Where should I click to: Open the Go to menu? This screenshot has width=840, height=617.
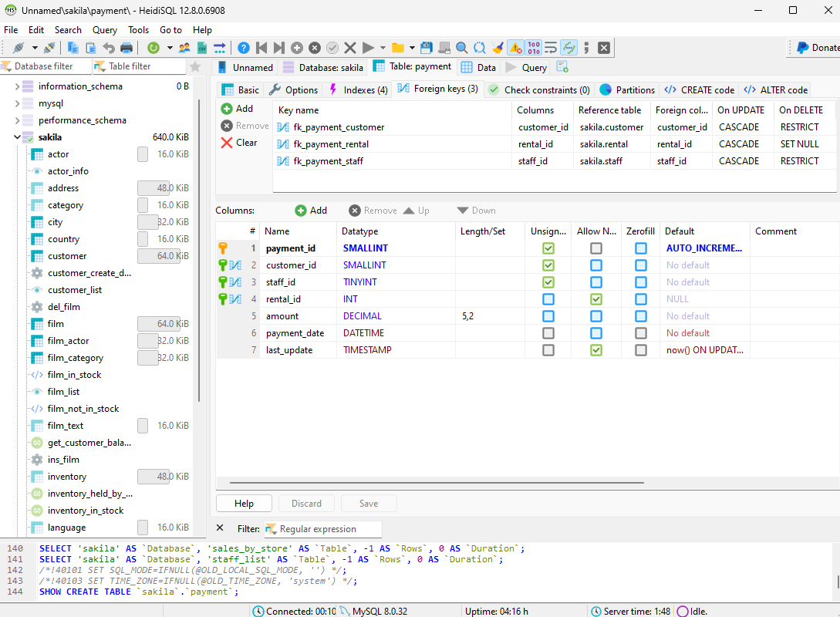(x=171, y=30)
